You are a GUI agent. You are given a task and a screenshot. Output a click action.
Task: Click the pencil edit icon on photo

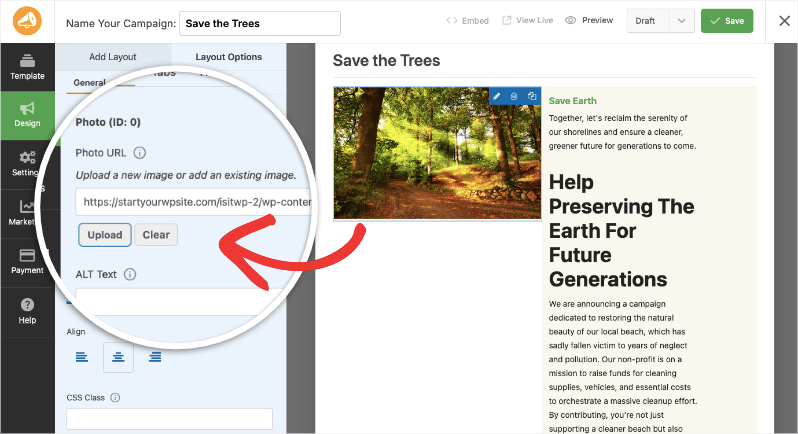[497, 96]
